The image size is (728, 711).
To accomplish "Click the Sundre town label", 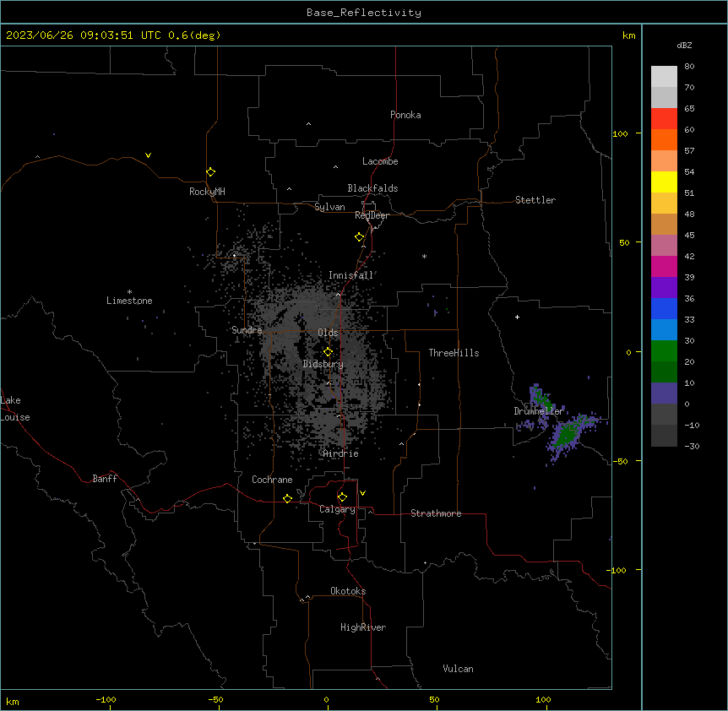I will tap(247, 330).
